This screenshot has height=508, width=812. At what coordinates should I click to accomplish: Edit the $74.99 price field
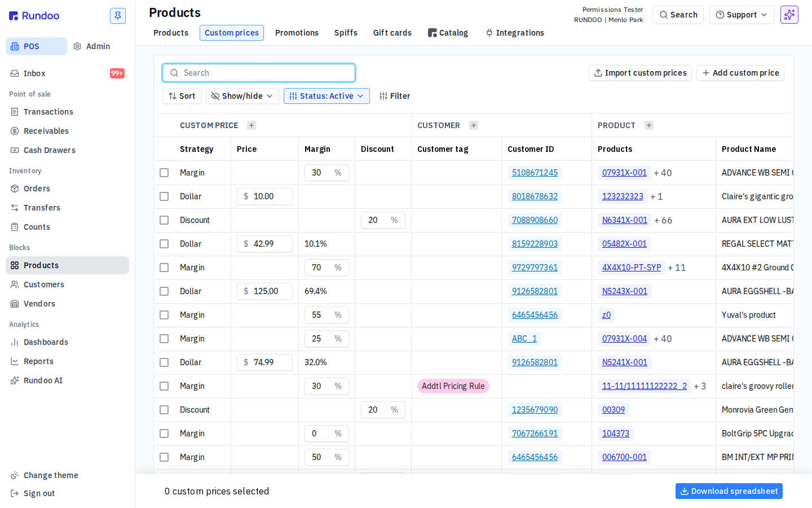(x=264, y=362)
